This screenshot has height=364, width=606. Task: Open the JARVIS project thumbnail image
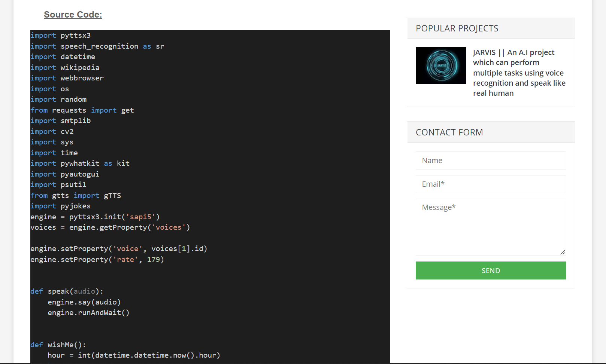tap(441, 65)
